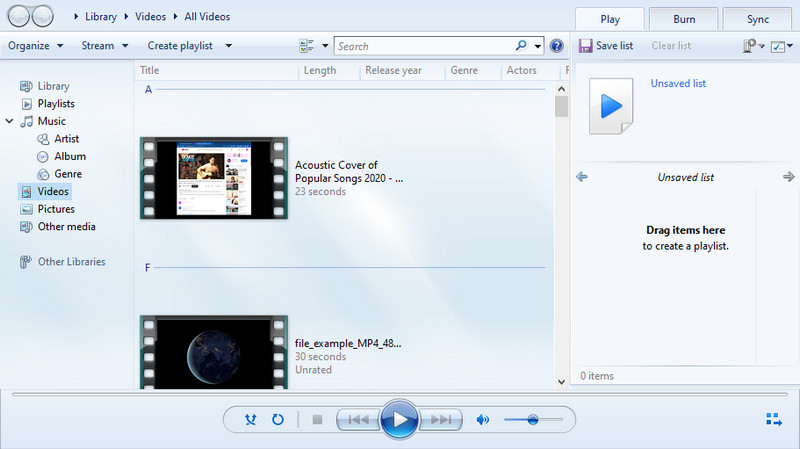Click the blue play icon for Unsaved list
This screenshot has height=449, width=800.
pyautogui.click(x=611, y=106)
